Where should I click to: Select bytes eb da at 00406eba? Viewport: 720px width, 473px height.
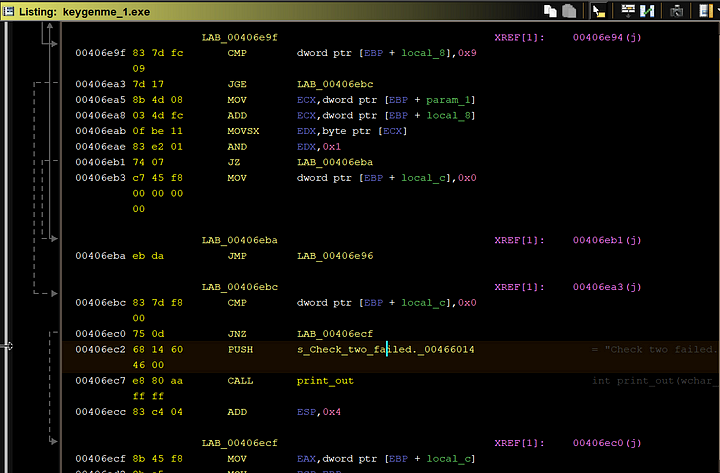click(148, 256)
